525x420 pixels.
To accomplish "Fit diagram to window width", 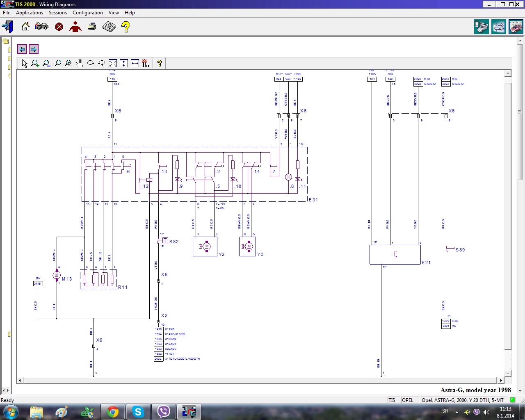I will click(x=135, y=63).
